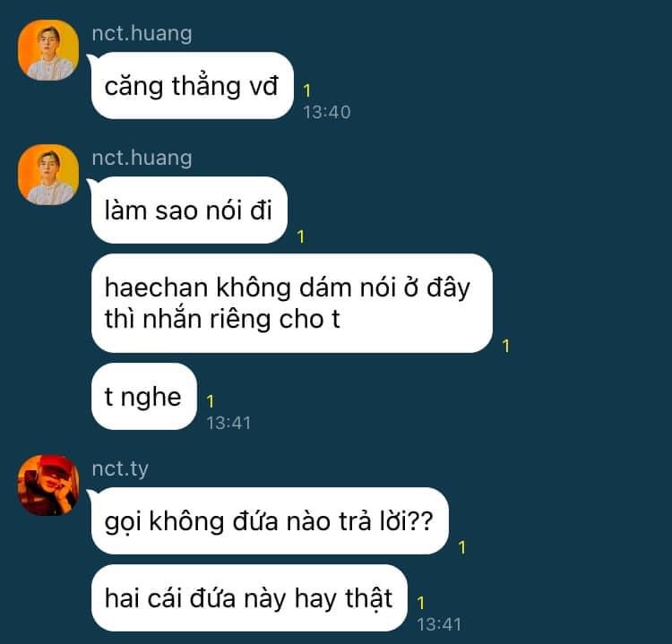Select 'gọi không đứa nào trả lời??' message
Screen dimensions: 672x644
(x=270, y=521)
